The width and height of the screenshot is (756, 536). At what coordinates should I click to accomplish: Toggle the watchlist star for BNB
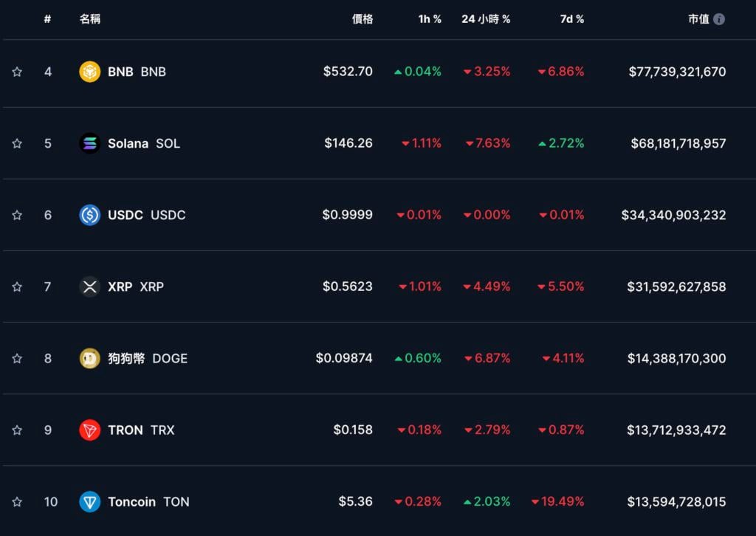[x=17, y=72]
